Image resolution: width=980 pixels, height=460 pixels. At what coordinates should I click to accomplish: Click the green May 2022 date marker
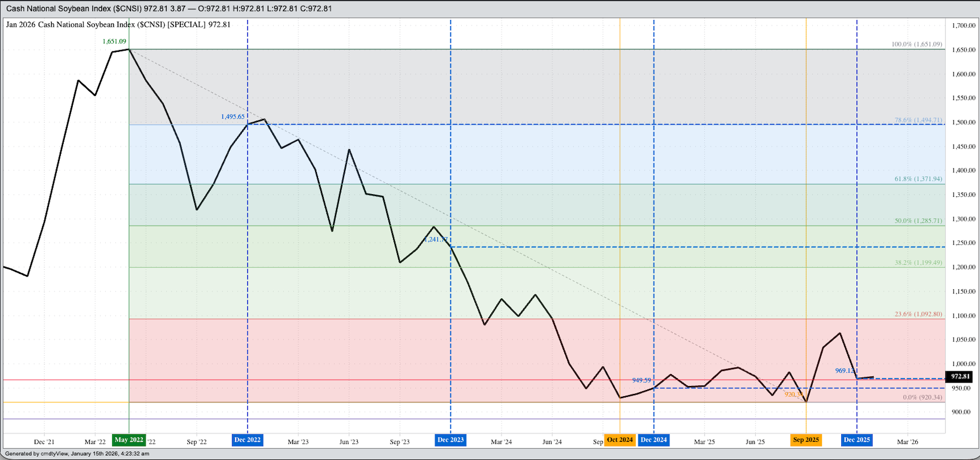point(129,440)
